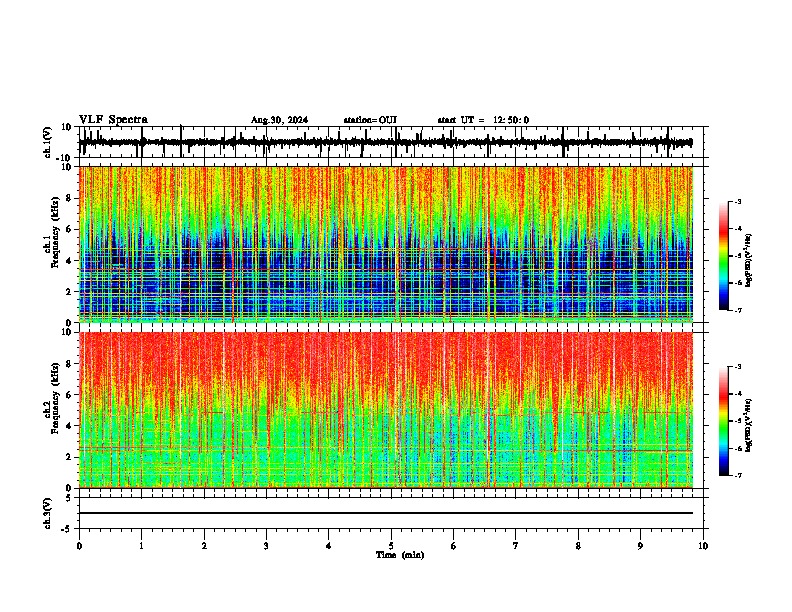Click time axis tick label '5'
The width and height of the screenshot is (792, 612).
[391, 546]
